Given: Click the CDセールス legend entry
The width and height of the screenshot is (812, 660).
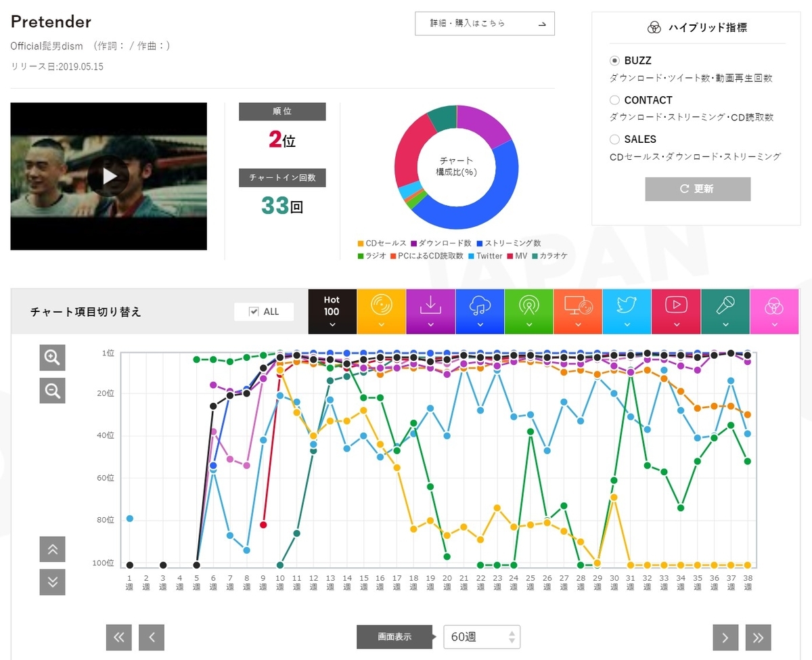Looking at the screenshot, I should click(x=382, y=243).
